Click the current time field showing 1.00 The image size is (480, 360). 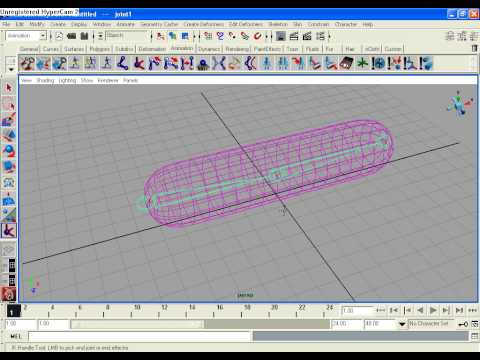[x=358, y=311]
